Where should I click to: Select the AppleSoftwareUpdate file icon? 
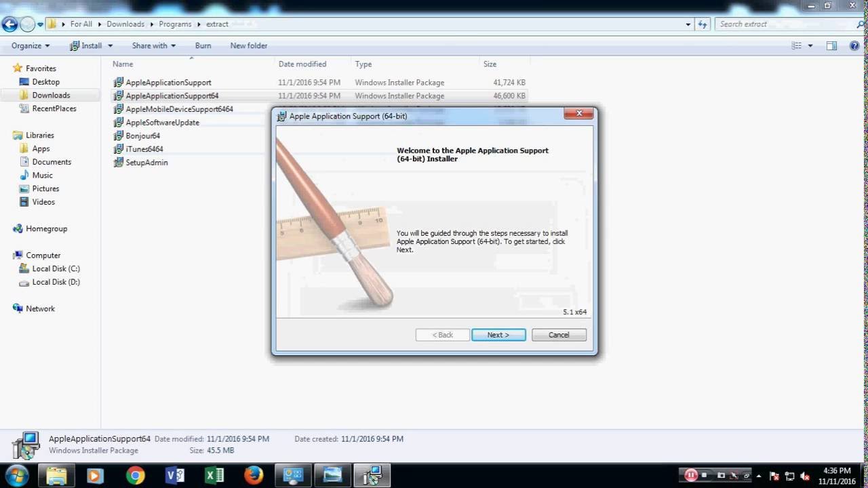118,123
